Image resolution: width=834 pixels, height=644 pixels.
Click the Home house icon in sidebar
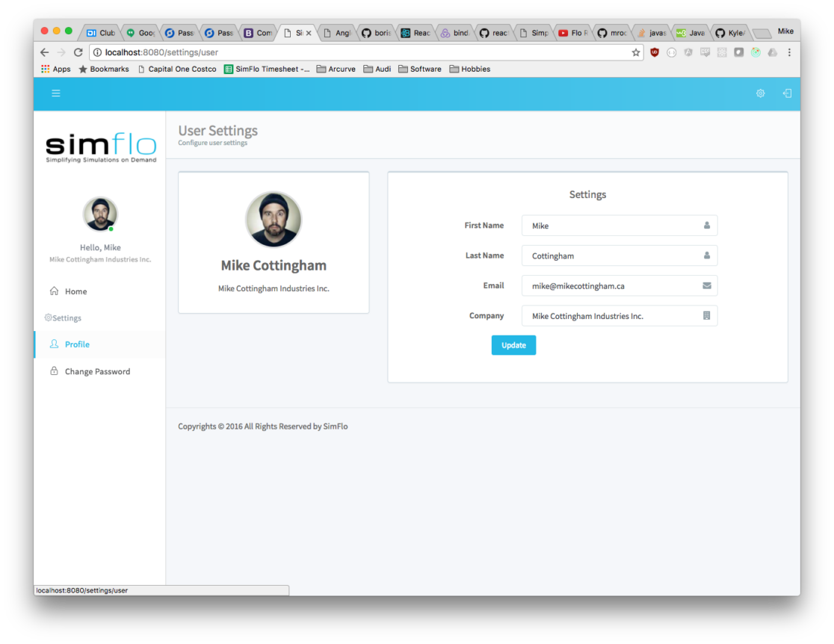(54, 291)
